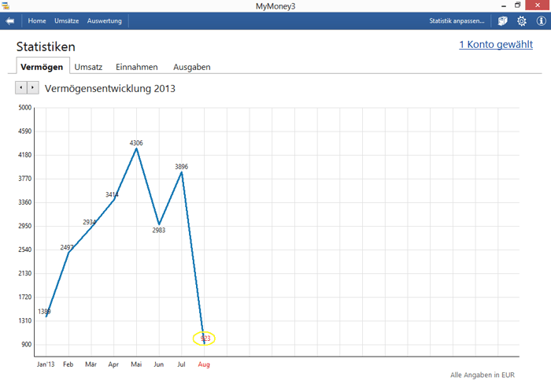Go to previous year with left arrow
The width and height of the screenshot is (551, 392).
click(21, 88)
